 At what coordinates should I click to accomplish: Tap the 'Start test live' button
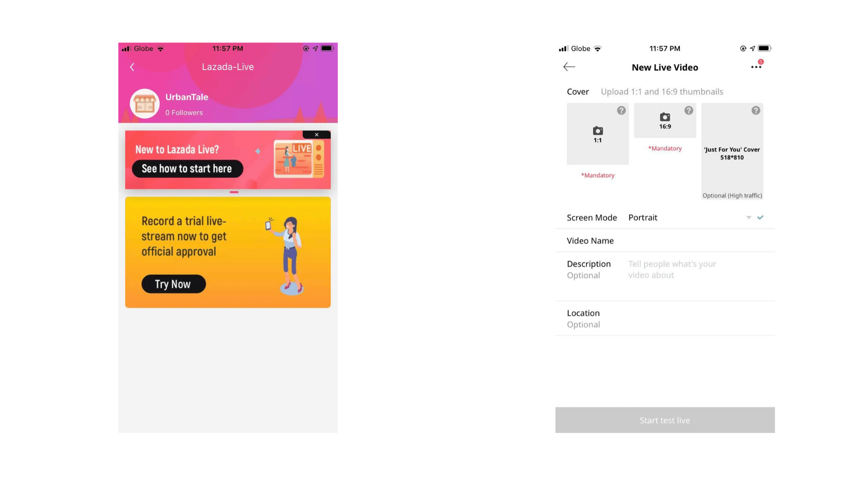coord(665,420)
